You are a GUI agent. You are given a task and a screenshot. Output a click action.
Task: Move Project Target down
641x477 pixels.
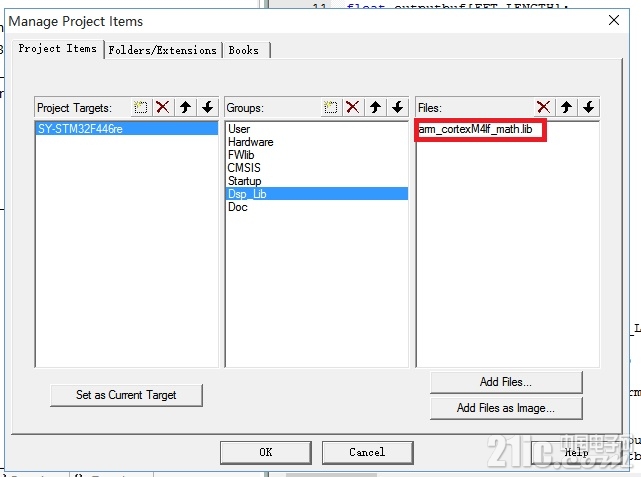208,107
